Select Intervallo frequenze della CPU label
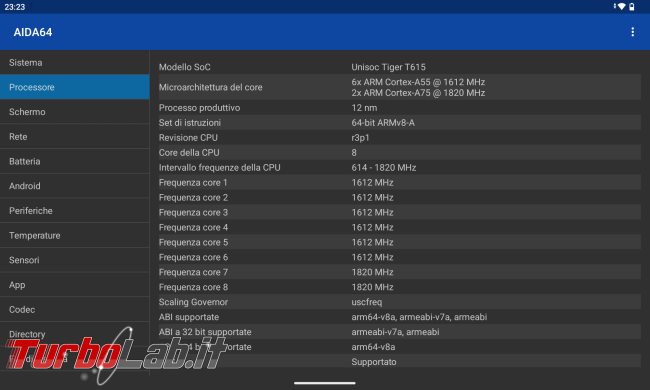 tap(220, 167)
